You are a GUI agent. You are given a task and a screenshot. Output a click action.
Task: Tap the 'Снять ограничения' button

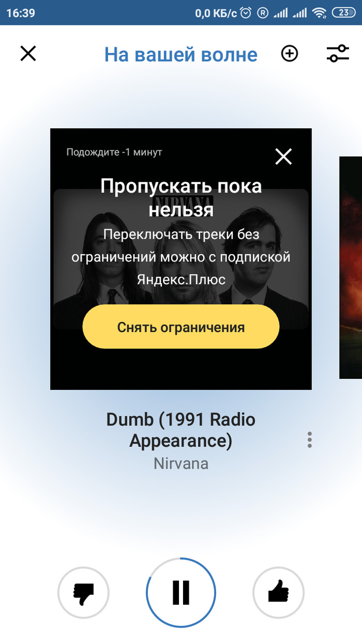[x=181, y=327]
